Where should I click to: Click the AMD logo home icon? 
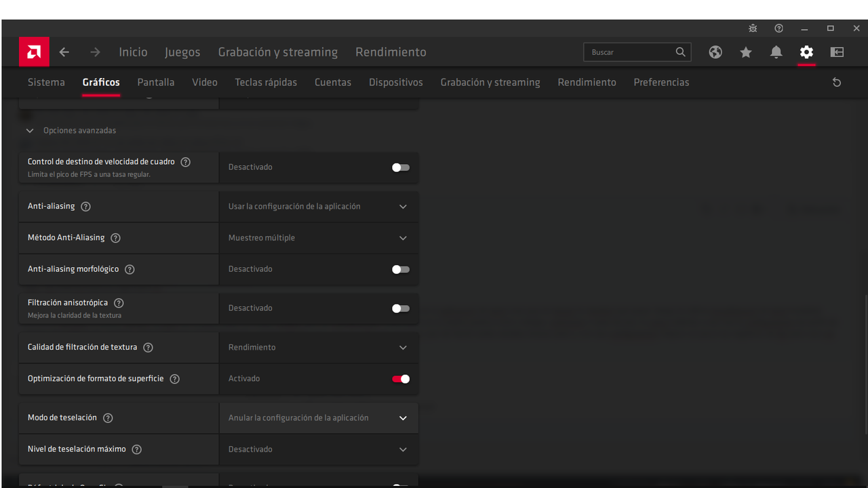pos(34,52)
